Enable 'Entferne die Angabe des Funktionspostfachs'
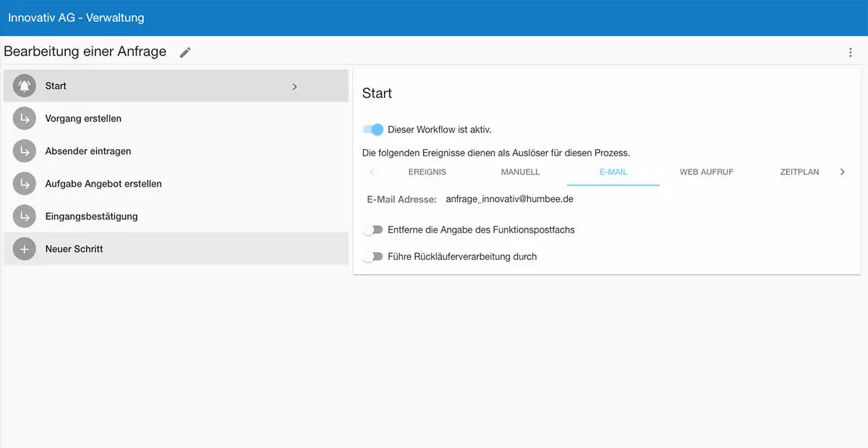Viewport: 868px width, 448px height. pos(373,229)
